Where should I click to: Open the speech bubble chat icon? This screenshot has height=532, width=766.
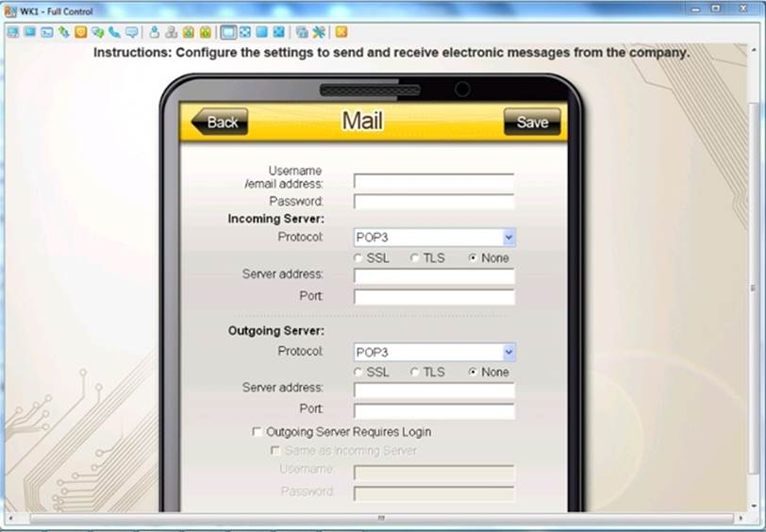coord(132,32)
